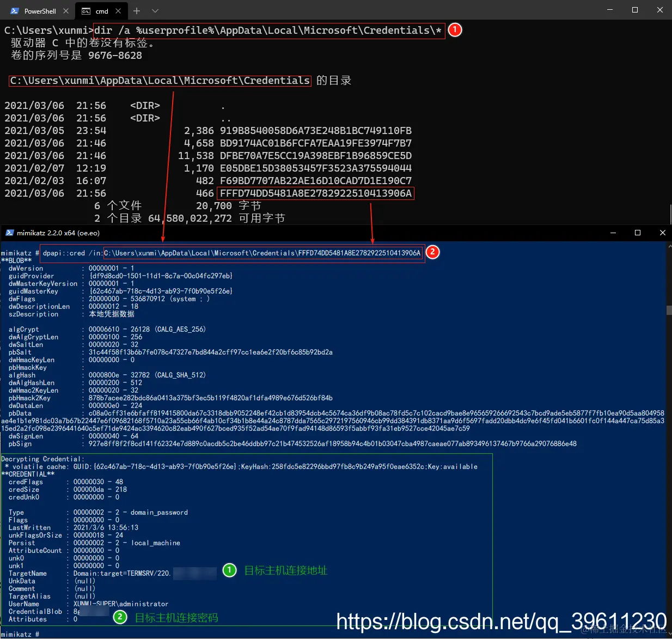Click Persist value local_machine
The width and height of the screenshot is (672, 639).
pos(155,543)
